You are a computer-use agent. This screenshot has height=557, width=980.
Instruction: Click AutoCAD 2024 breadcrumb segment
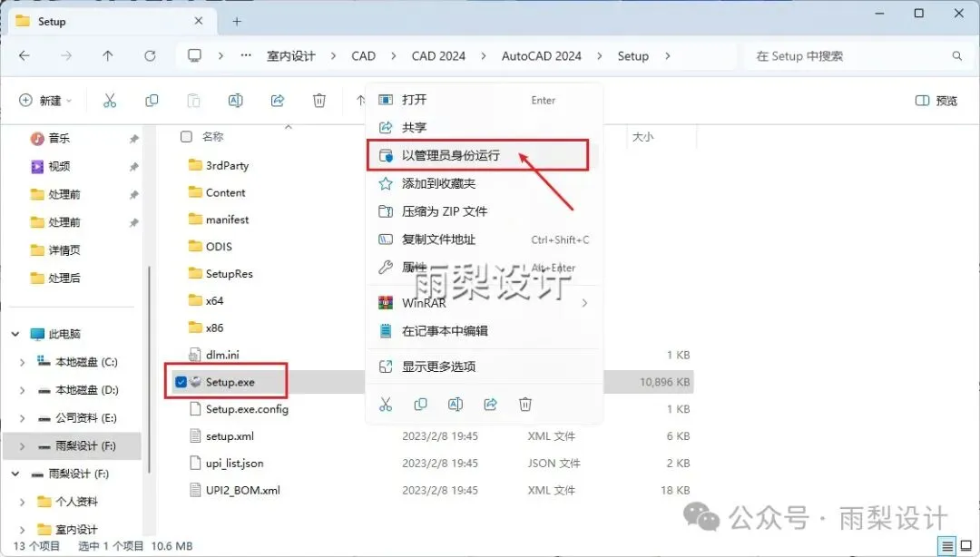point(541,55)
